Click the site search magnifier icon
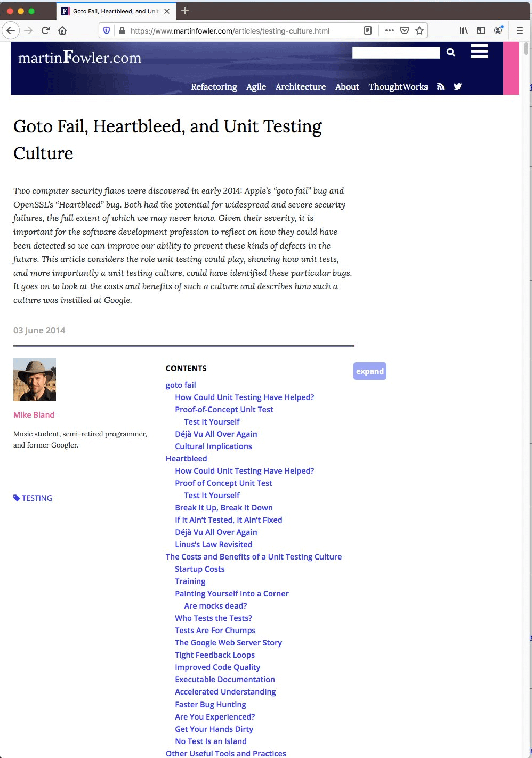Screen dimensions: 532x758 point(450,52)
